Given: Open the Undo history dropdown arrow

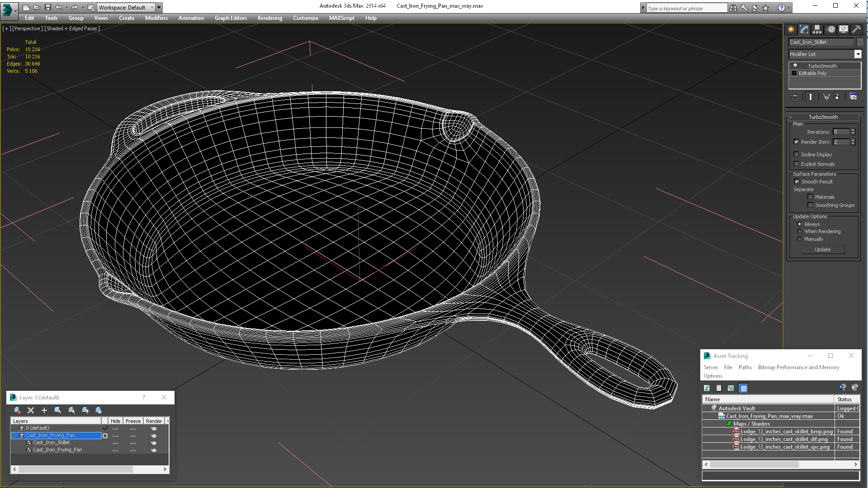Looking at the screenshot, I should (66, 7).
